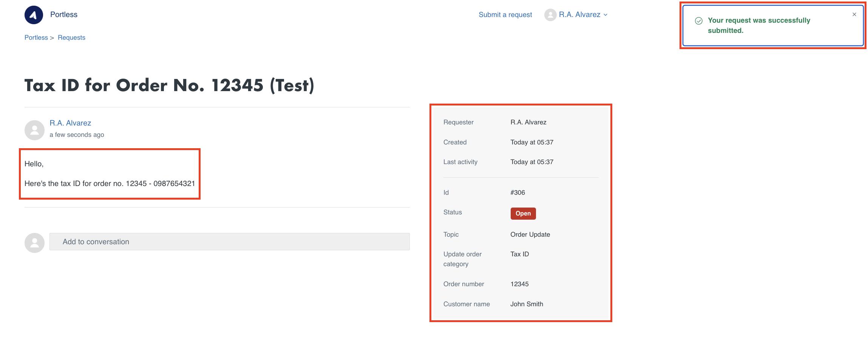This screenshot has height=338, width=868.
Task: Click the 'a few seconds ago' timestamp
Action: 77,135
